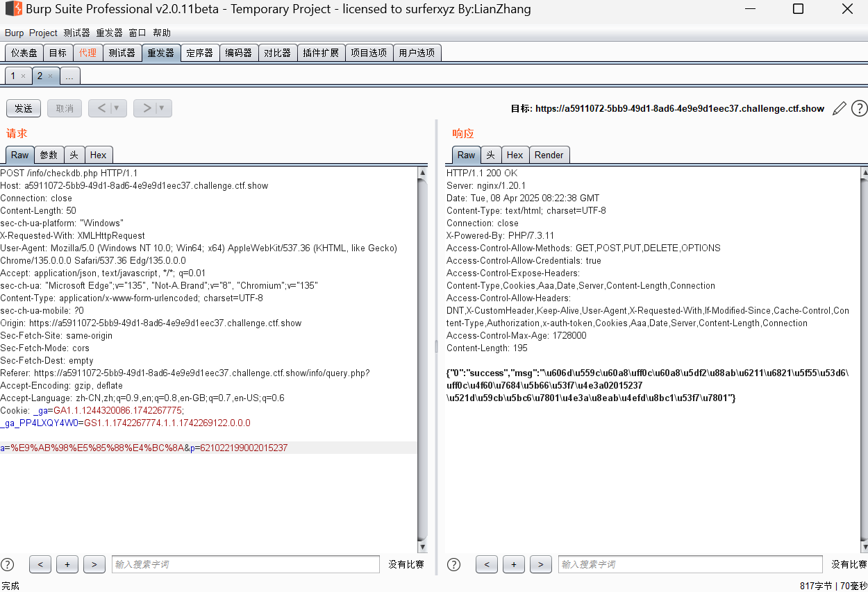Click the Cookie header line in request
Image resolution: width=868 pixels, height=592 pixels.
pyautogui.click(x=92, y=410)
